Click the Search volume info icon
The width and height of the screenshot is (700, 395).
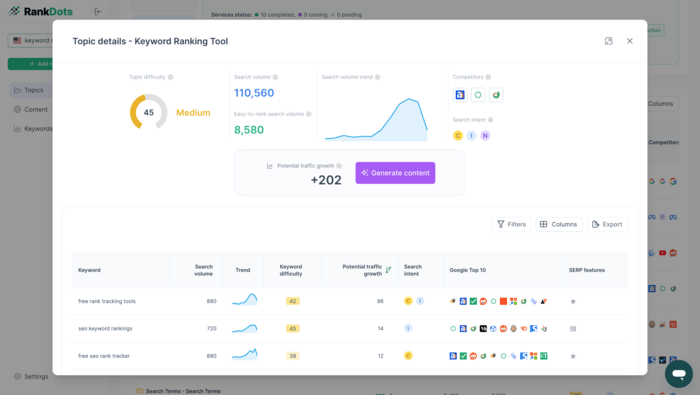[275, 77]
